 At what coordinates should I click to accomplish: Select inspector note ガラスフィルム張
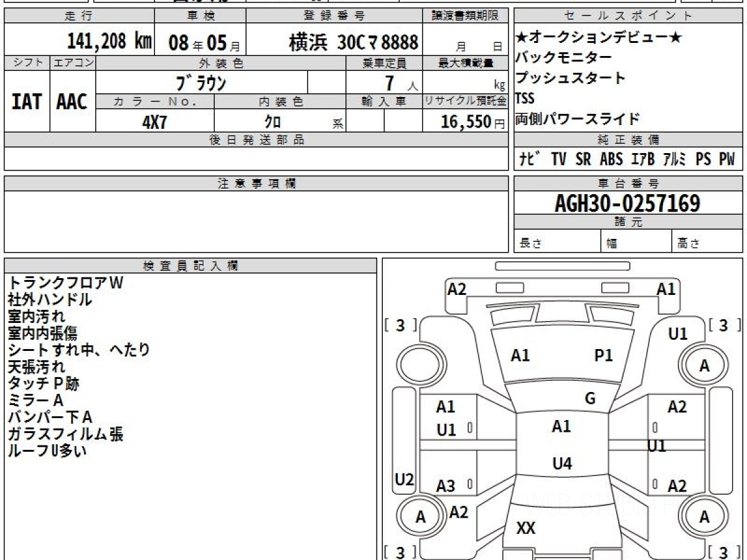(65, 434)
